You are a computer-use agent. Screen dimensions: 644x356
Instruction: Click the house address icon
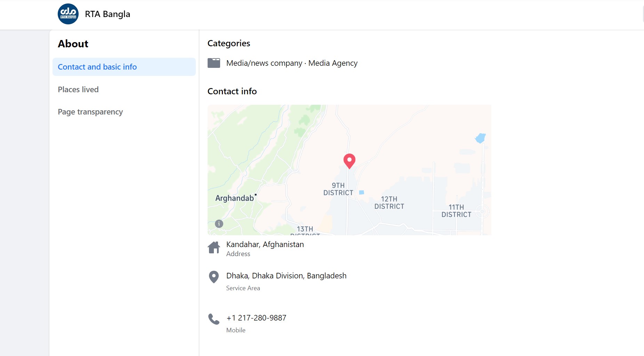214,248
